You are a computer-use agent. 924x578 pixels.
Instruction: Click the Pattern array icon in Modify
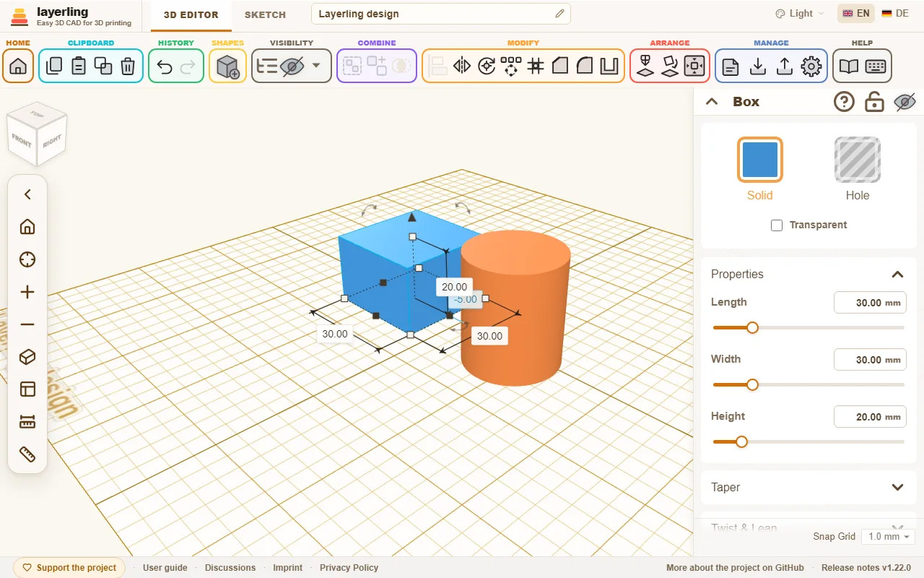(511, 66)
